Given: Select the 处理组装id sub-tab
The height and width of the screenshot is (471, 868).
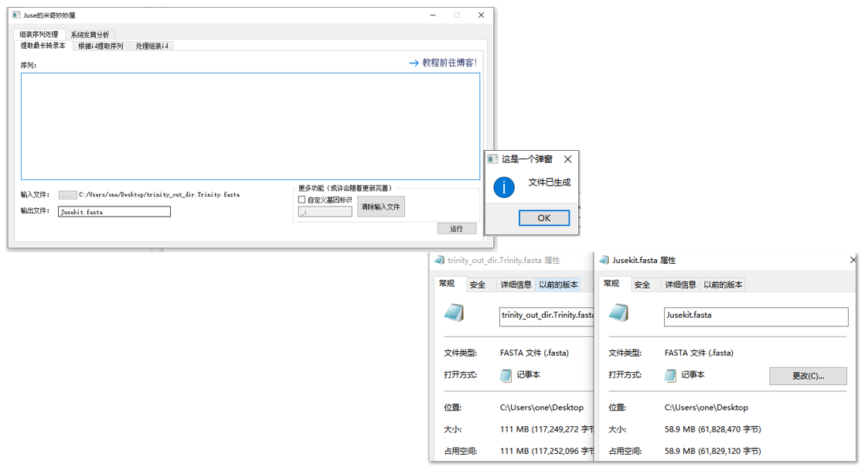Looking at the screenshot, I should 151,46.
